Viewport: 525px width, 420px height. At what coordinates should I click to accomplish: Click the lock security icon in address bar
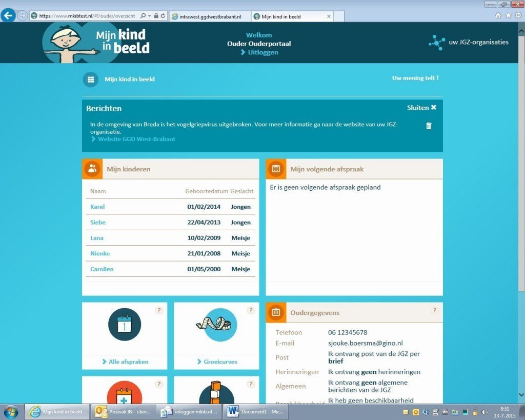click(156, 16)
